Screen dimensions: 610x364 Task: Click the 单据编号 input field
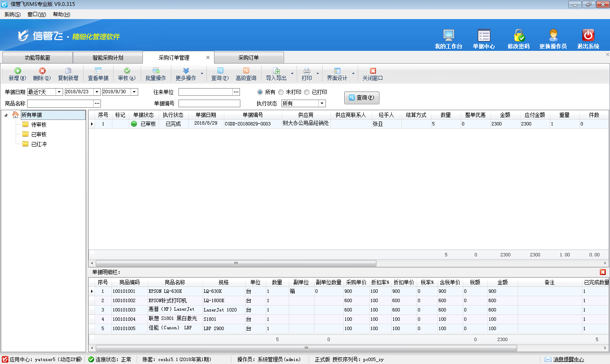pos(209,103)
